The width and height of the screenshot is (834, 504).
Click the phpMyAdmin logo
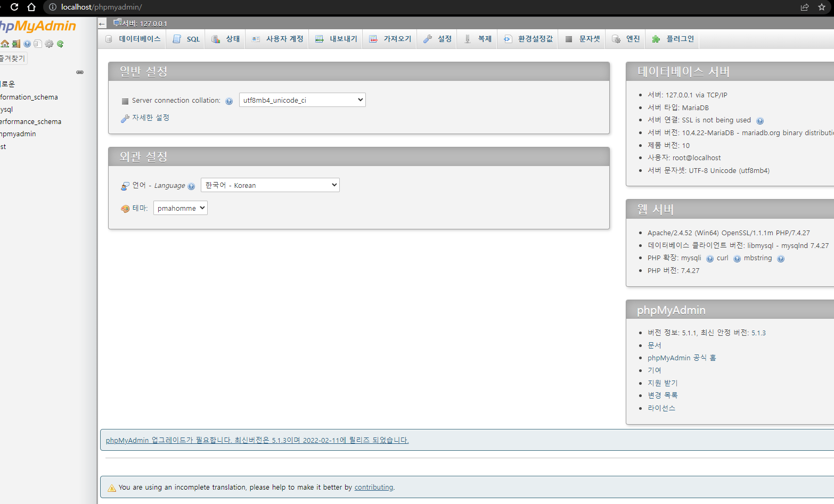coord(38,27)
